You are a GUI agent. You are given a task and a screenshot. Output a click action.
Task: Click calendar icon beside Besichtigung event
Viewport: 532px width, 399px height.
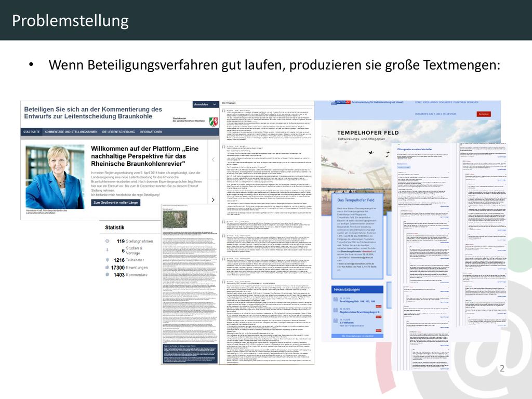pos(335,300)
